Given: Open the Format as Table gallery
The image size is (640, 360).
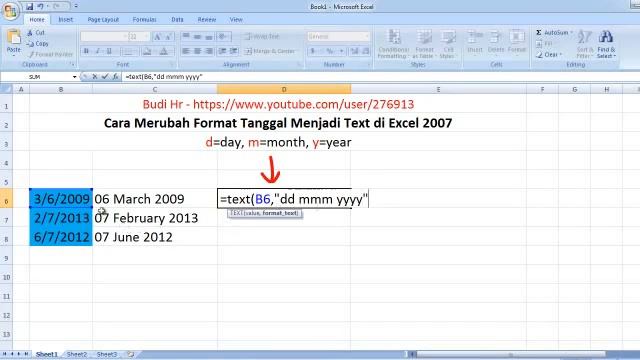Looking at the screenshot, I should [424, 44].
